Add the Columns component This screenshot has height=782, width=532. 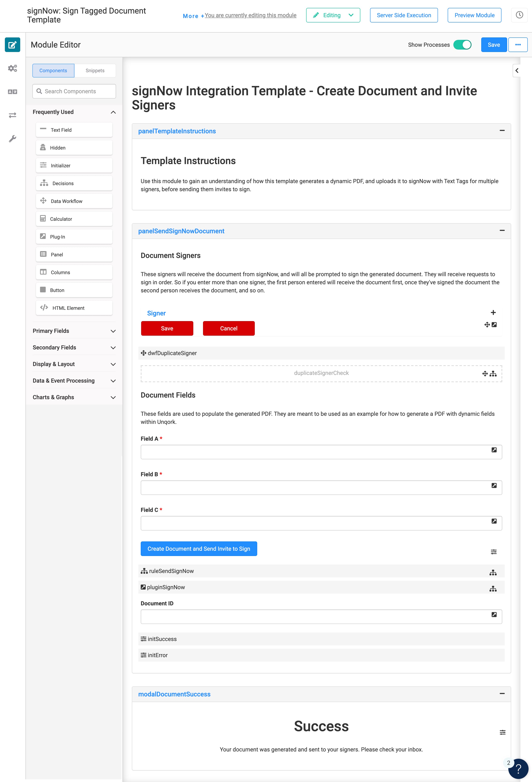click(x=74, y=273)
